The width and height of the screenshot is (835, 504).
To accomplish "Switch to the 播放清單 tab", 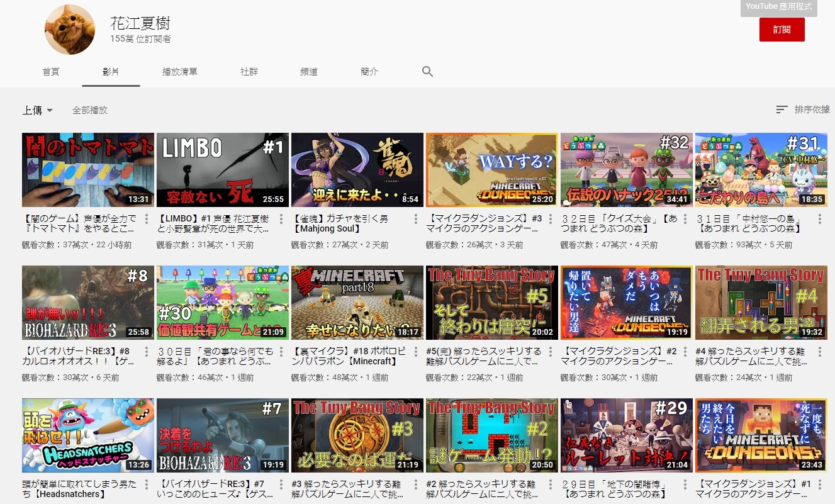I will click(x=180, y=72).
